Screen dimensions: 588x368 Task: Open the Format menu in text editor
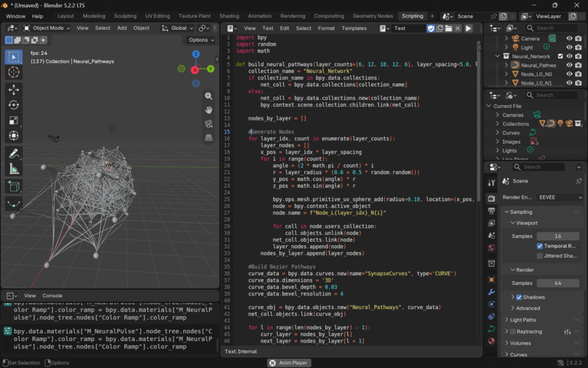tap(326, 28)
